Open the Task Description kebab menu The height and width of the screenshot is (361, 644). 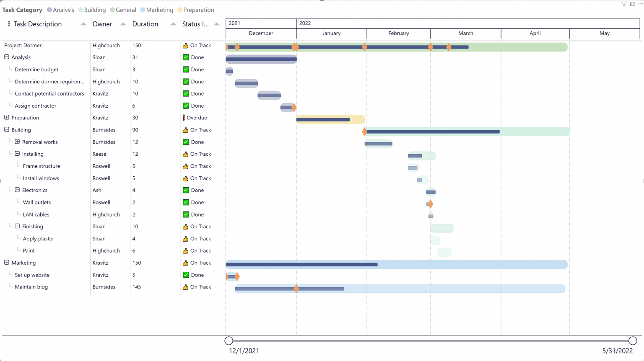9,24
